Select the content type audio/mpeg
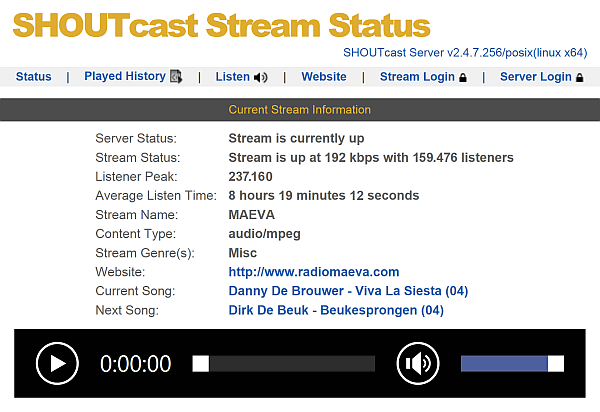Viewport: 600px width, 412px height. (x=264, y=234)
